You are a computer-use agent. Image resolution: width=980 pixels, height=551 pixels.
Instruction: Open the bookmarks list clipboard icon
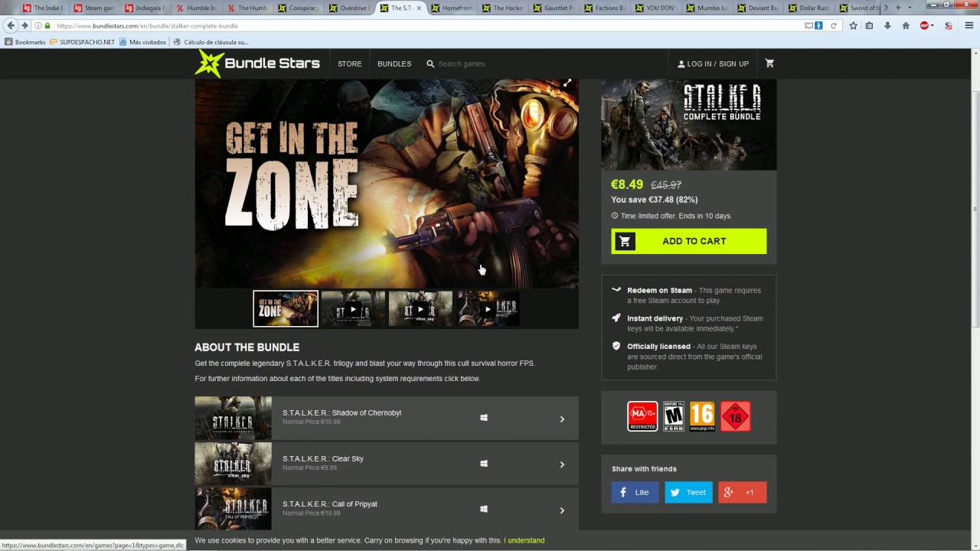pos(869,25)
